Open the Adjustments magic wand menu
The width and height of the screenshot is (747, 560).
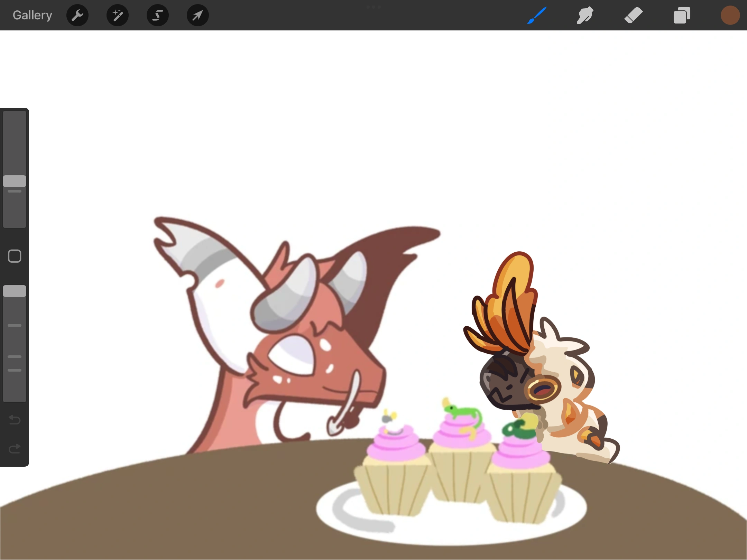pos(118,15)
